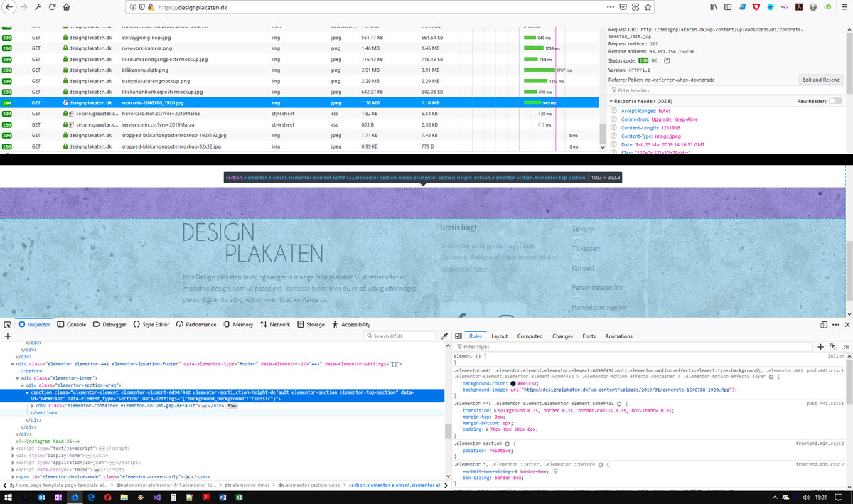This screenshot has height=504, width=853.
Task: Toggle the 3-pane inspector layout button
Action: (458, 336)
